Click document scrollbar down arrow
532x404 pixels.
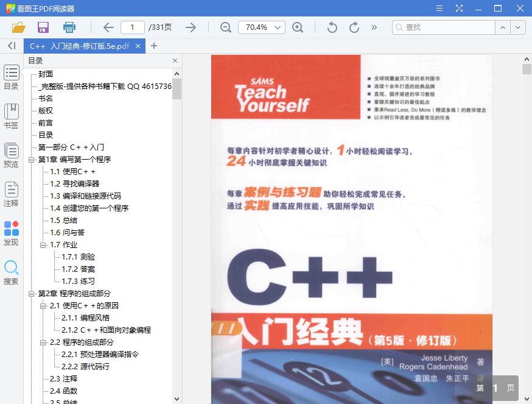click(x=527, y=399)
